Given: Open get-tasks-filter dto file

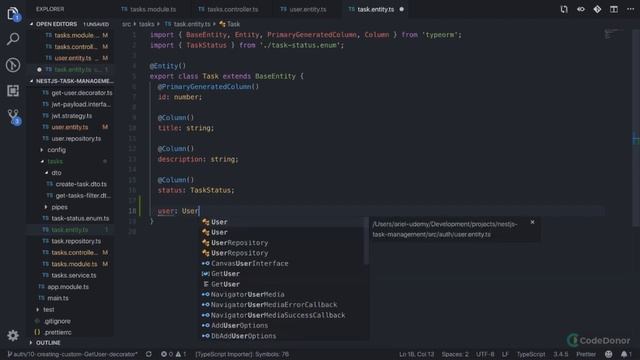Looking at the screenshot, I should (83, 196).
